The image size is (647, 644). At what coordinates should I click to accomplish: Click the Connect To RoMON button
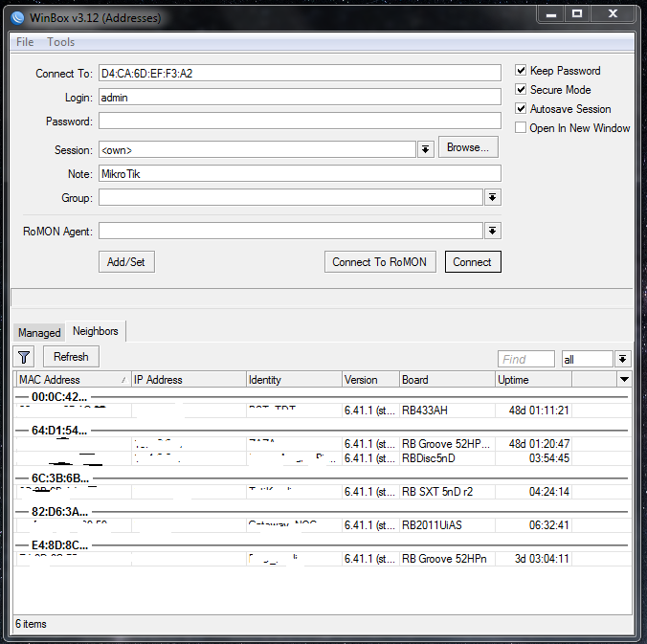(x=380, y=262)
